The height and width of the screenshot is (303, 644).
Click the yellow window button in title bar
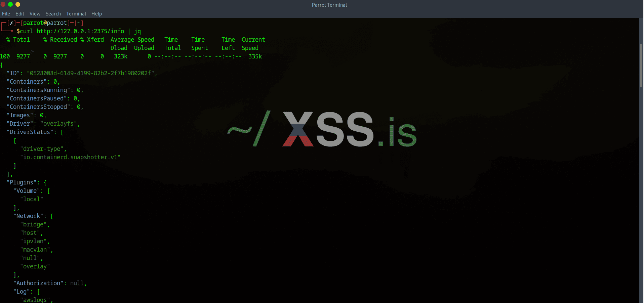[x=18, y=4]
